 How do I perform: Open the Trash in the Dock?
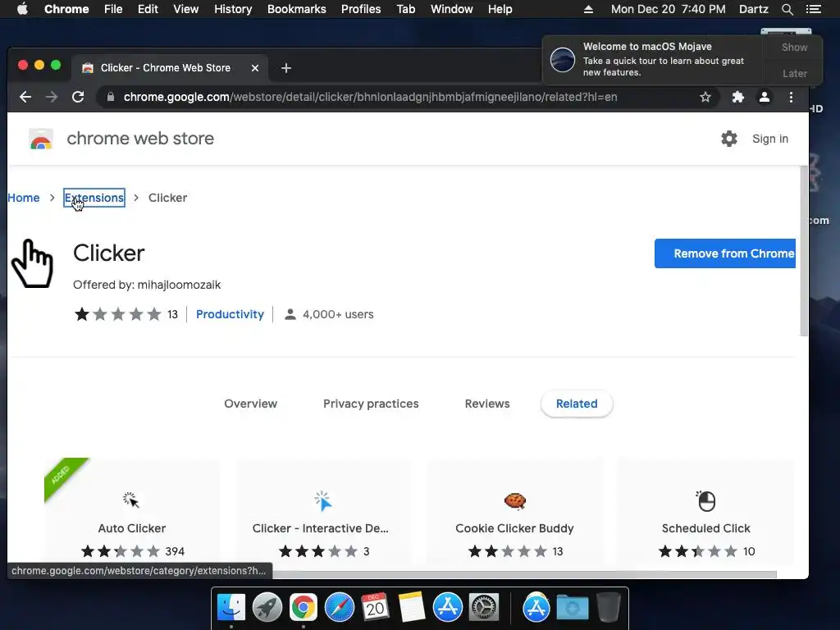pos(608,607)
